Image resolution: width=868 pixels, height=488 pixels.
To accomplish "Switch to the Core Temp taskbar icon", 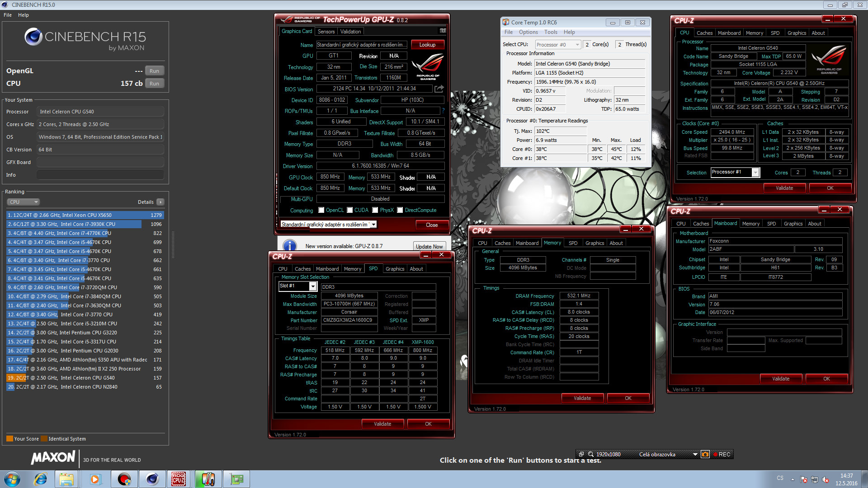I will pos(208,479).
